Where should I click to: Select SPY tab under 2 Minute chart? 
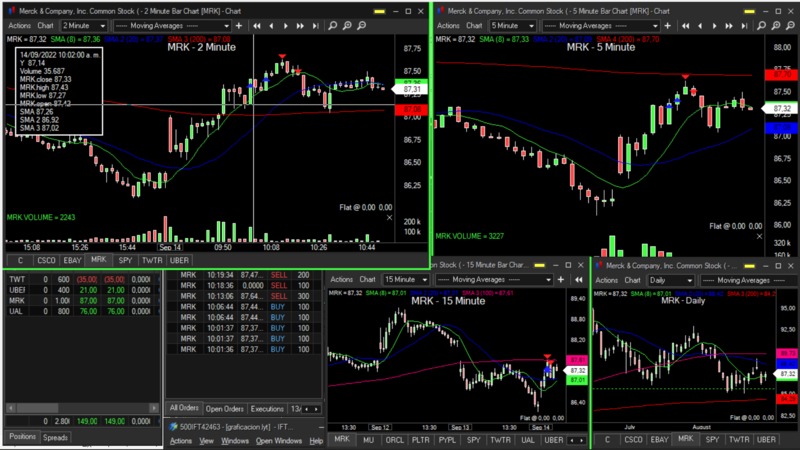pyautogui.click(x=125, y=260)
